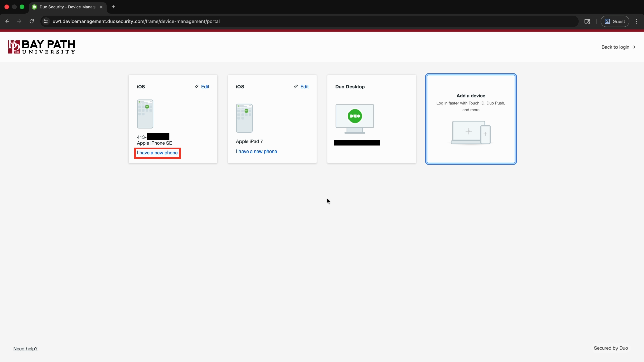Select the iPad 7 device illustration
644x362 pixels.
click(244, 118)
